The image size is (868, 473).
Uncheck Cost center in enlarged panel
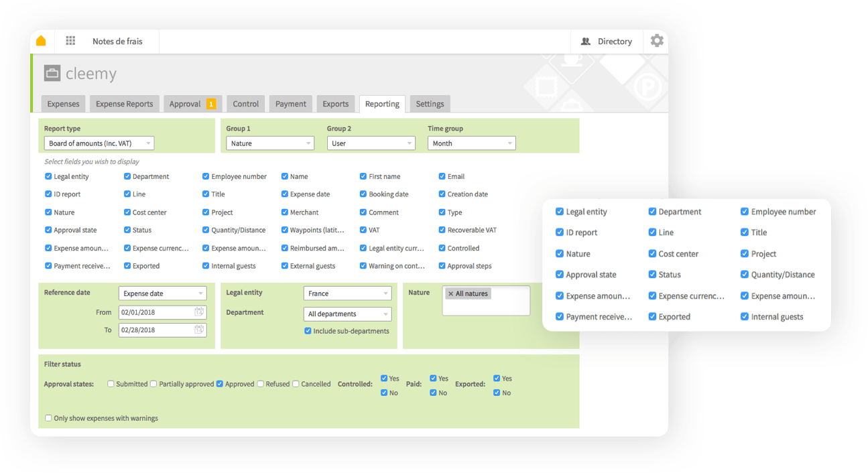click(652, 254)
